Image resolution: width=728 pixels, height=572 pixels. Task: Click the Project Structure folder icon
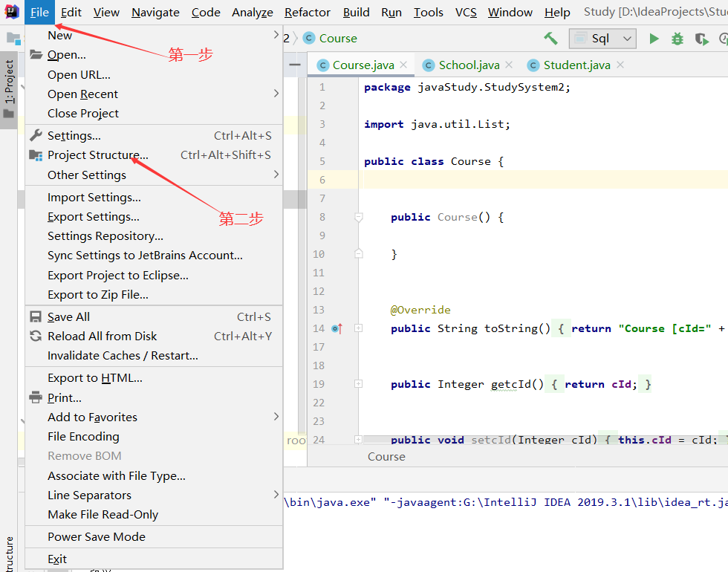(36, 155)
